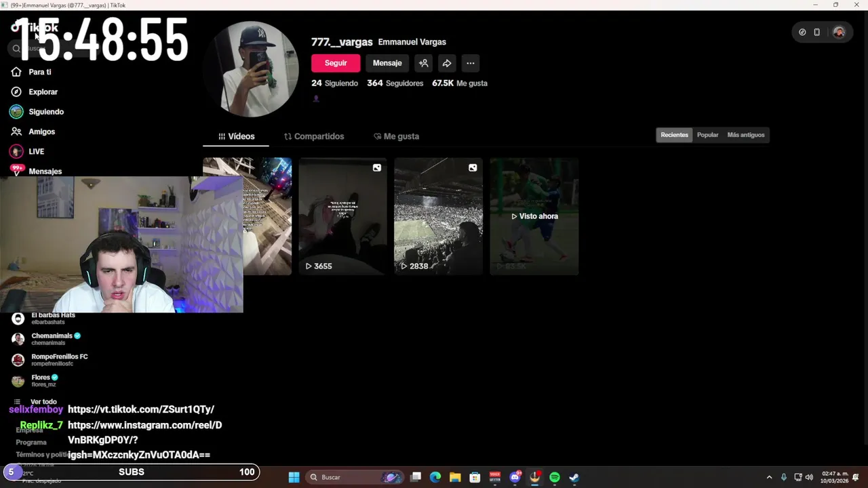868x488 pixels.
Task: Switch to the Compartidos tab
Action: [314, 136]
